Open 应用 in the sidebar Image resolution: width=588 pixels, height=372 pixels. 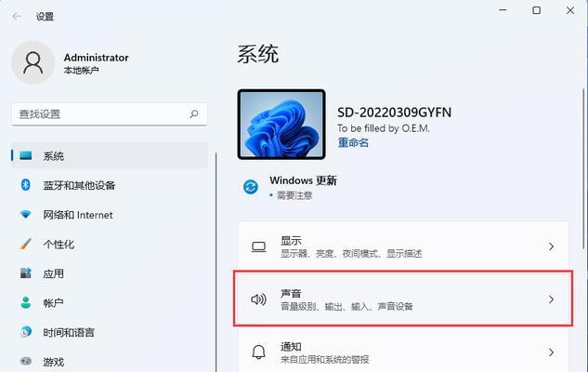pyautogui.click(x=110, y=273)
